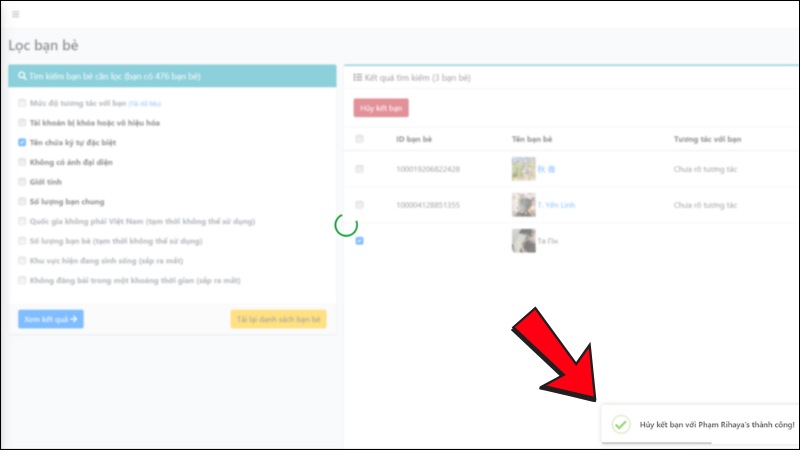Click the search magnifier icon in filter header
Image resolution: width=800 pixels, height=450 pixels.
coord(22,76)
